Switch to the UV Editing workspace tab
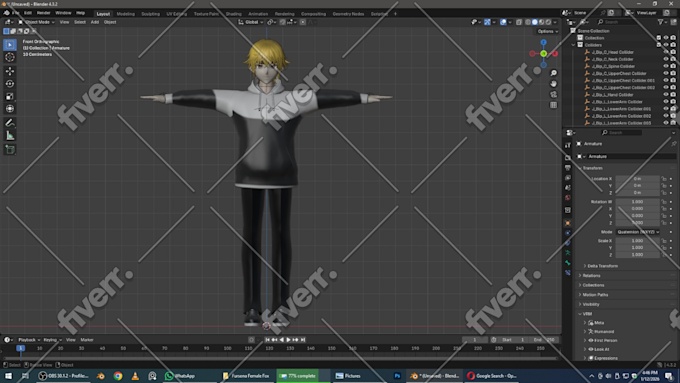The width and height of the screenshot is (680, 383). tap(177, 14)
